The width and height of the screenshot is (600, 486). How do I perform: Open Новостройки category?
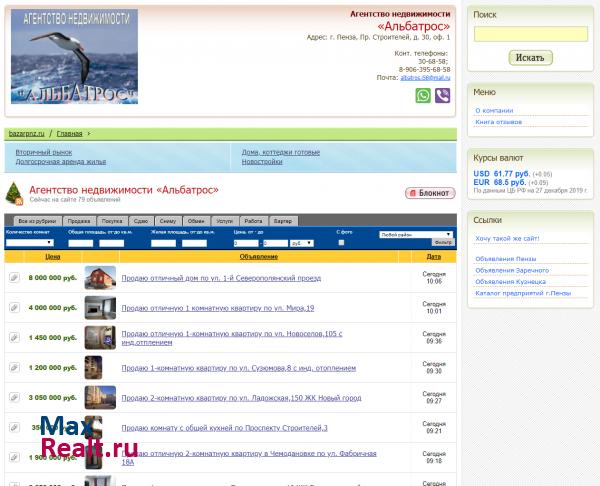click(x=262, y=162)
